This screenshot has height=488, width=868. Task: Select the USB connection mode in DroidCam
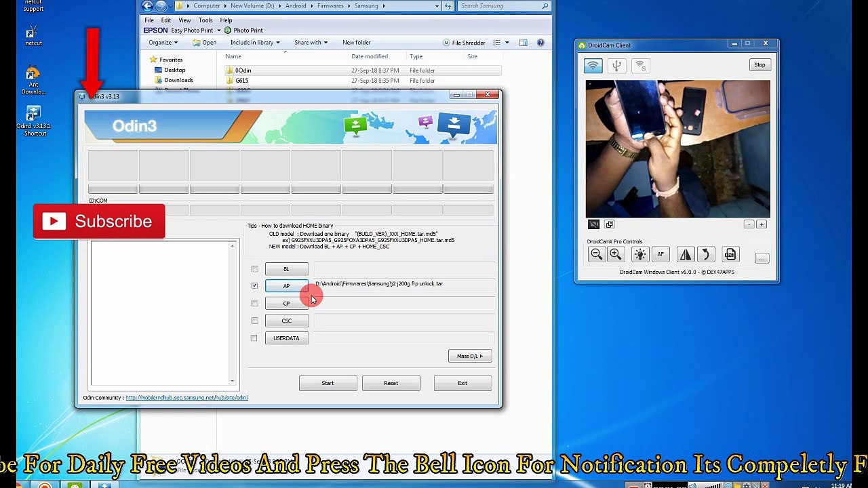click(616, 66)
